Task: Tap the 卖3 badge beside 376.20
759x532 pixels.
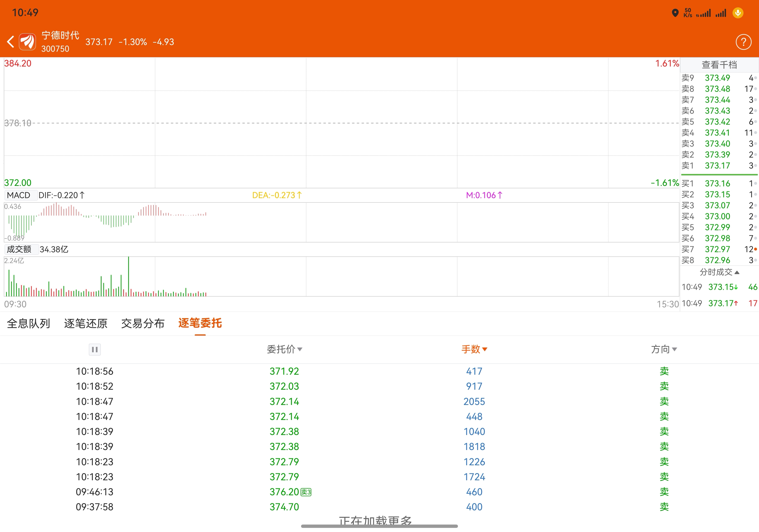Action: [x=306, y=492]
